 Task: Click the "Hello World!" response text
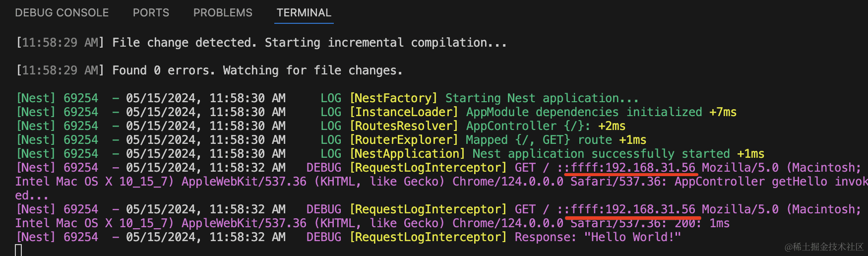tap(632, 237)
